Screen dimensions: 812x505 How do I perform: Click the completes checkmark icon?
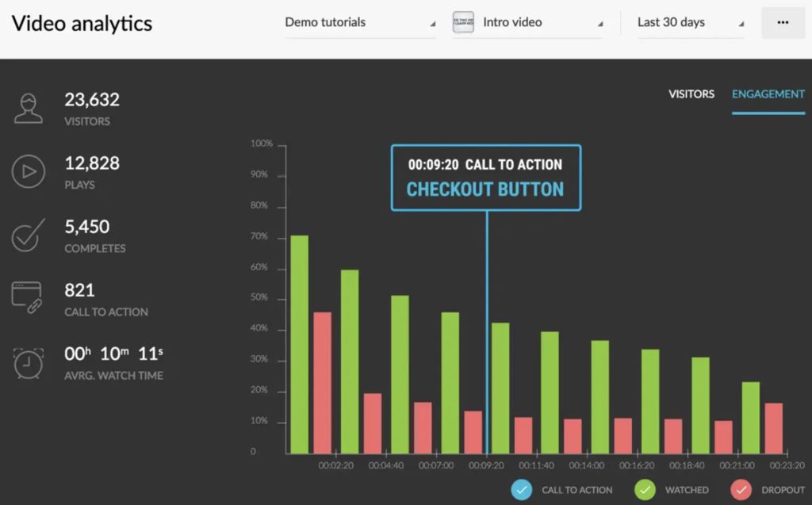pyautogui.click(x=28, y=235)
